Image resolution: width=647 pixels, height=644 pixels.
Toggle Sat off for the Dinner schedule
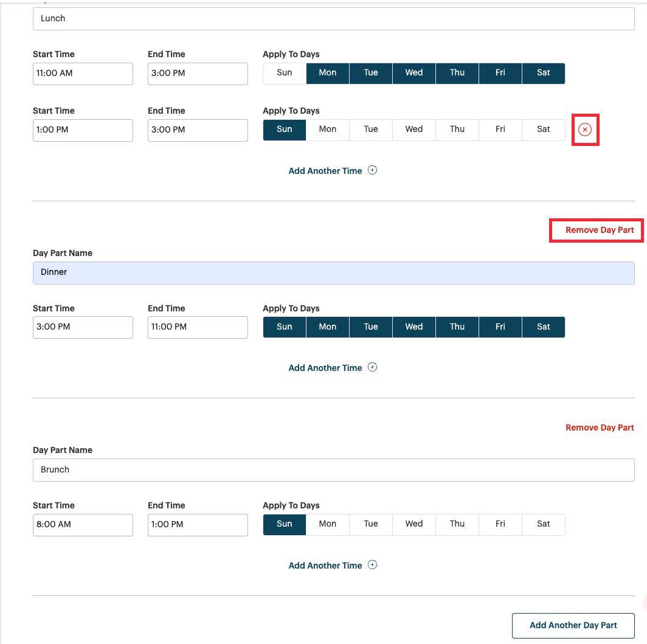543,327
